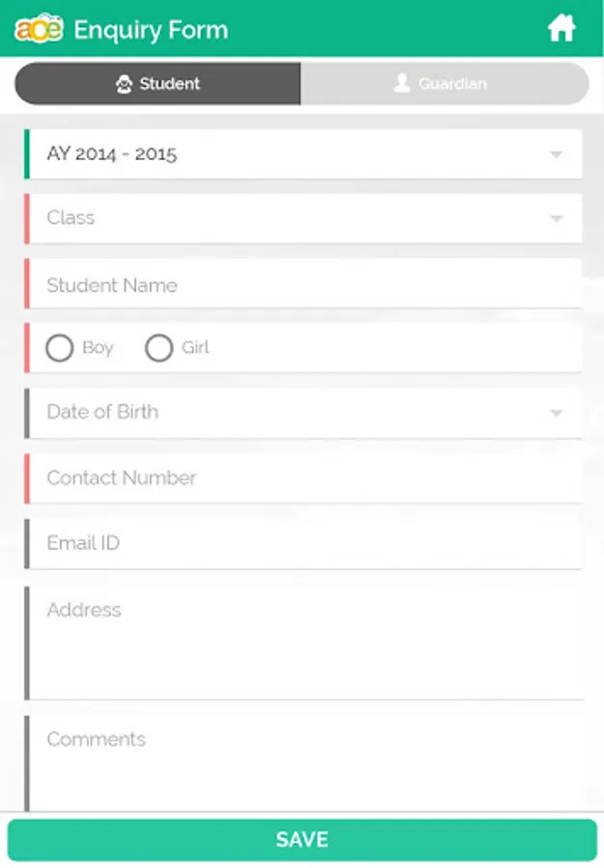The height and width of the screenshot is (868, 604).
Task: Click the Enquiry Form title
Action: [151, 30]
